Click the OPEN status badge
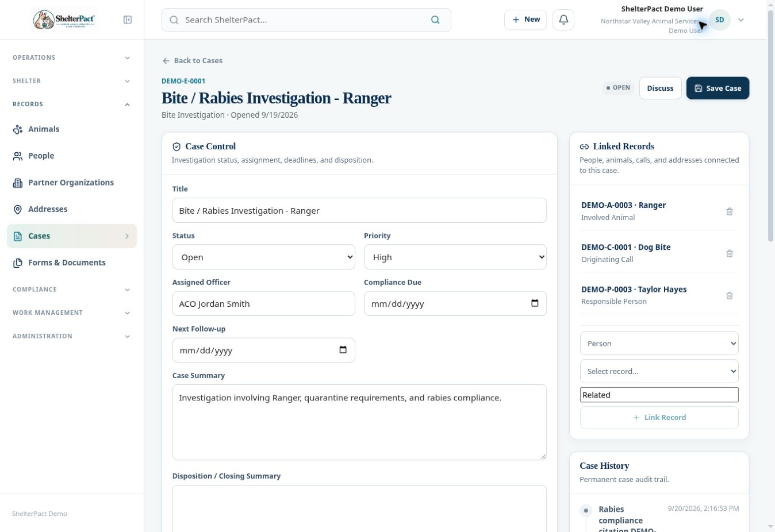 tap(618, 88)
